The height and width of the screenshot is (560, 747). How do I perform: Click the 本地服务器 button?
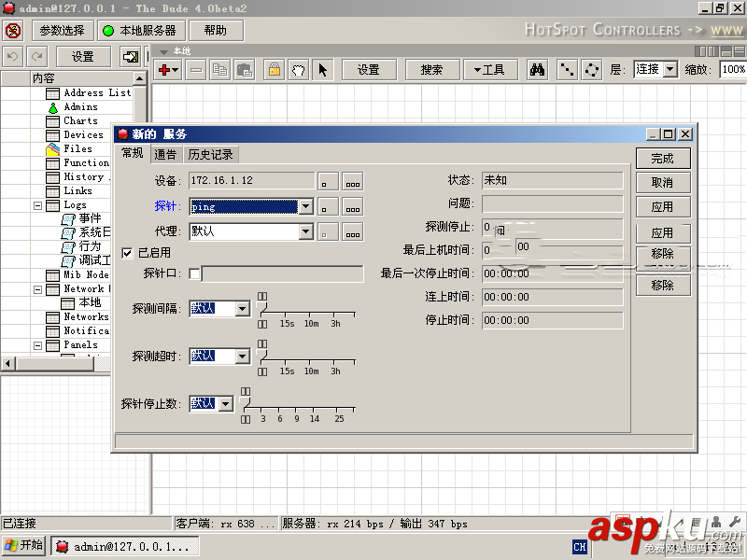[142, 31]
